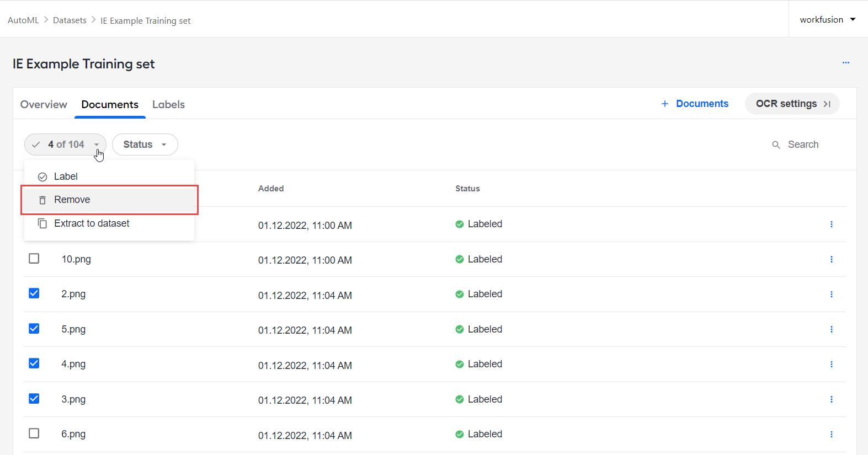Click the IE Example Training set page heading
868x455 pixels.
tap(84, 64)
